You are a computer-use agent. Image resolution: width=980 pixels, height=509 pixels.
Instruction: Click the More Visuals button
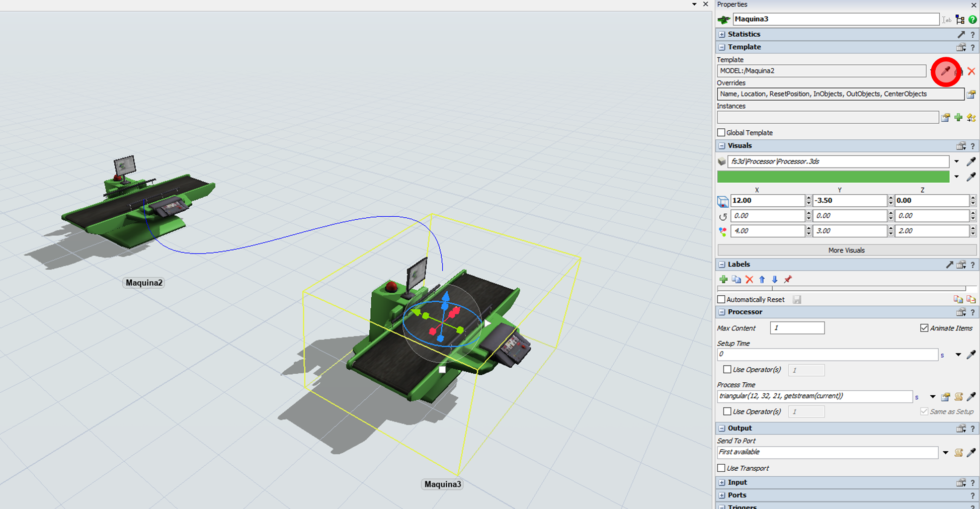[x=846, y=250]
